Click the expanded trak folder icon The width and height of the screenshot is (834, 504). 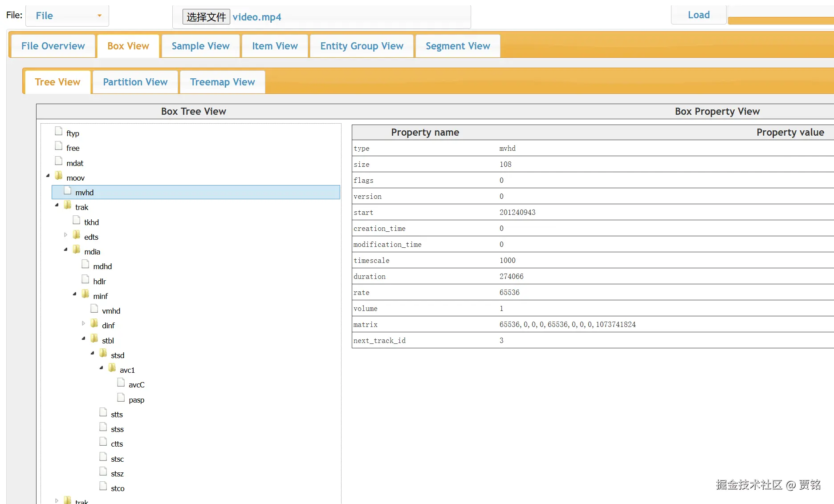click(67, 205)
